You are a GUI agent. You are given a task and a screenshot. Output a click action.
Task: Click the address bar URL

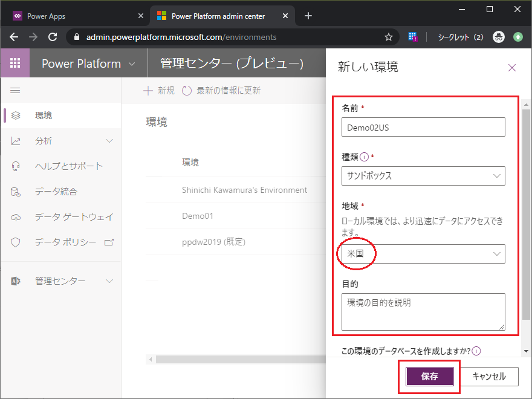pyautogui.click(x=181, y=37)
